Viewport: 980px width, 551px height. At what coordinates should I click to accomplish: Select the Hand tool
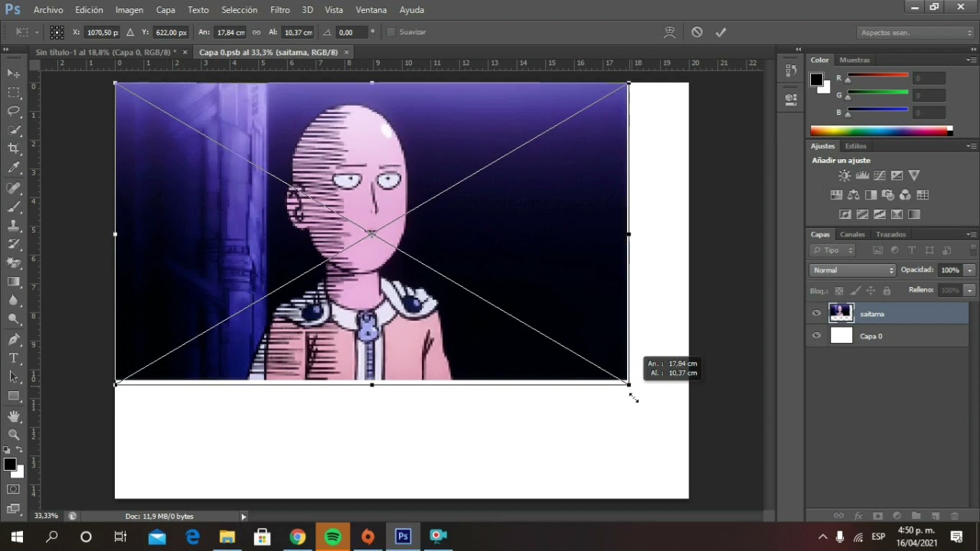(14, 416)
